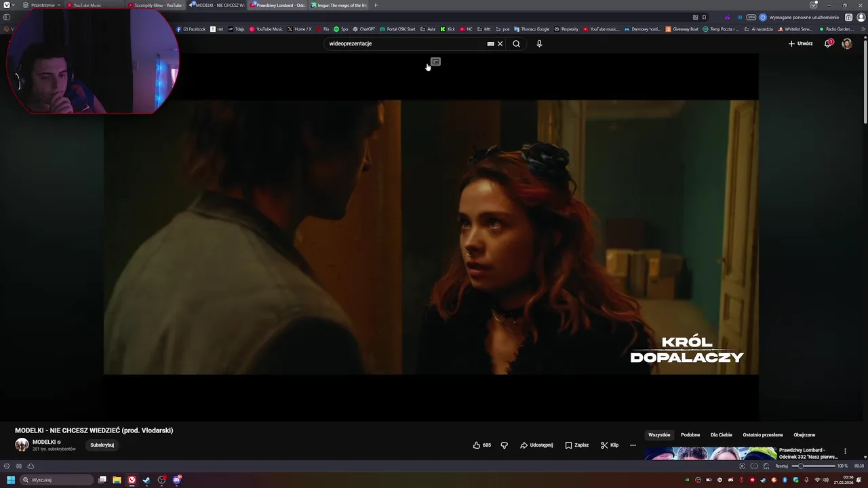Click inside the YouTube search field
The image size is (868, 488).
[406, 43]
